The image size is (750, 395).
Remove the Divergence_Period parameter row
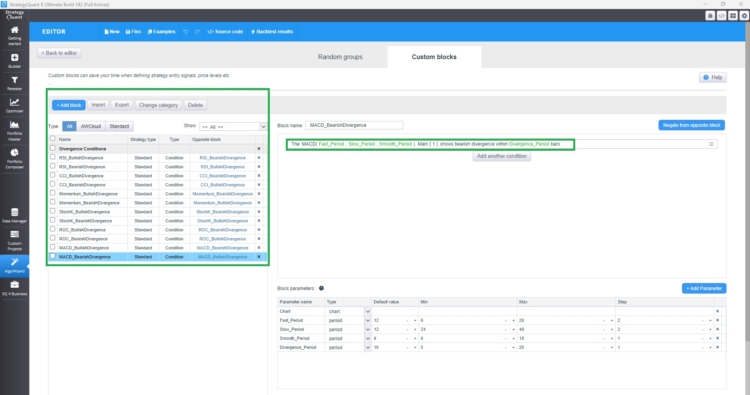717,347
